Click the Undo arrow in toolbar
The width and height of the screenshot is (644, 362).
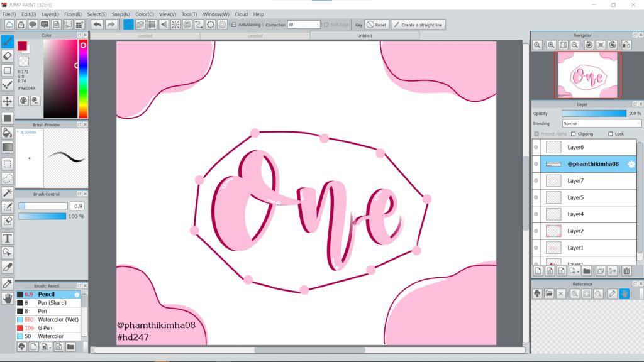[x=97, y=25]
